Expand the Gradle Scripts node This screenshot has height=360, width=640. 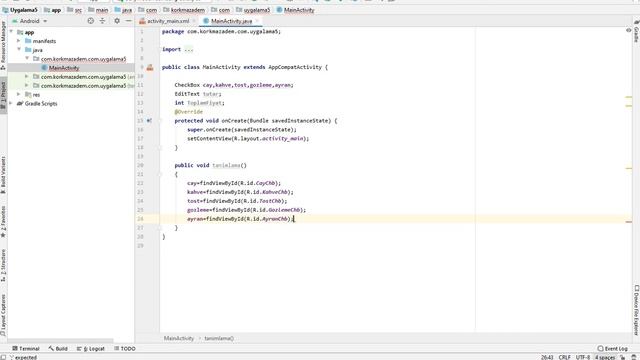point(11,103)
